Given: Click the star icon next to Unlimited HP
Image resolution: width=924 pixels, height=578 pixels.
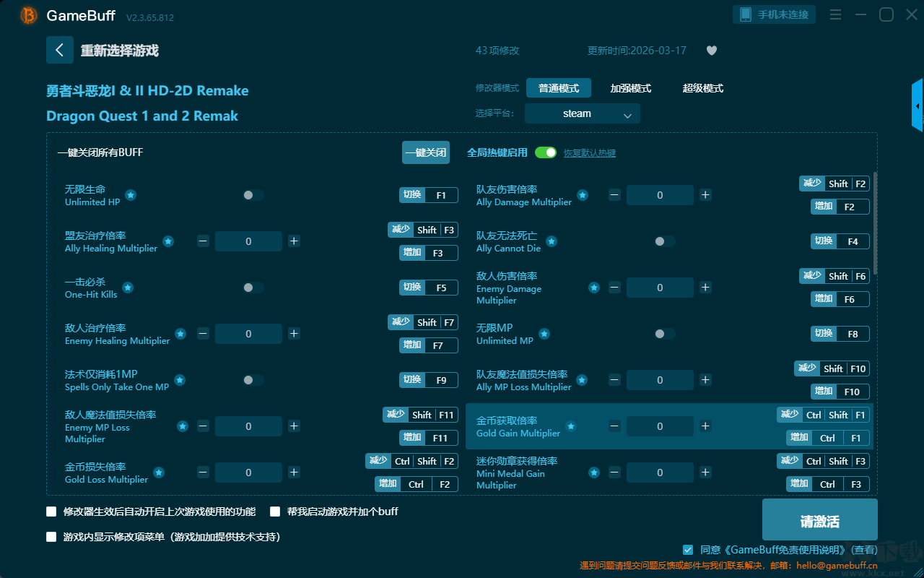Looking at the screenshot, I should (x=131, y=195).
